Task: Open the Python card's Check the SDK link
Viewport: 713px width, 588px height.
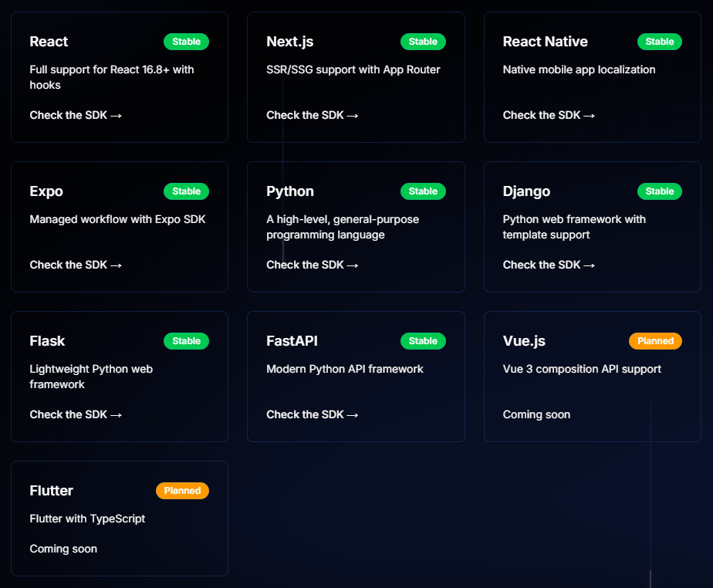Action: 312,265
